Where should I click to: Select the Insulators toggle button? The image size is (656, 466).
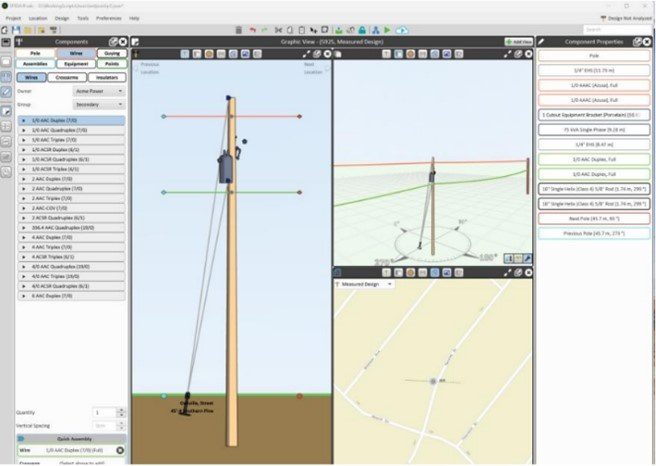pos(107,76)
